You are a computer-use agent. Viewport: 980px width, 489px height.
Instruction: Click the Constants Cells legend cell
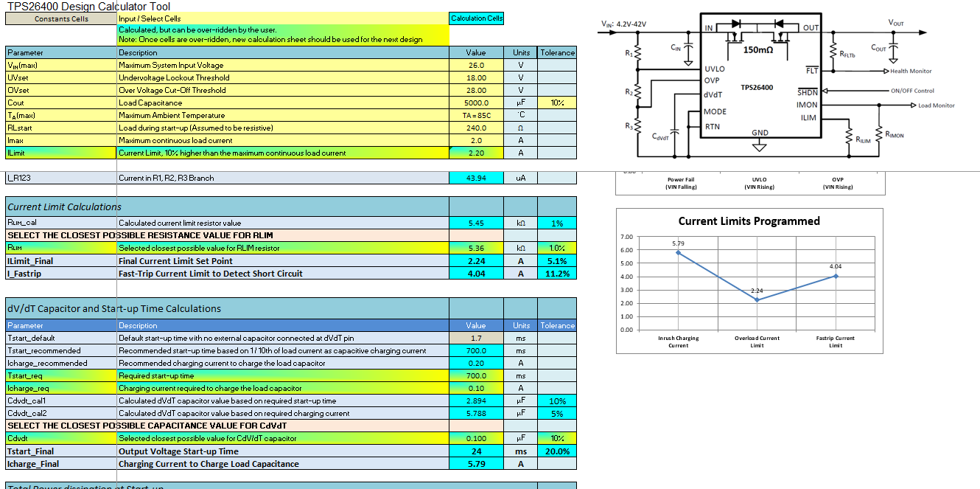[61, 18]
